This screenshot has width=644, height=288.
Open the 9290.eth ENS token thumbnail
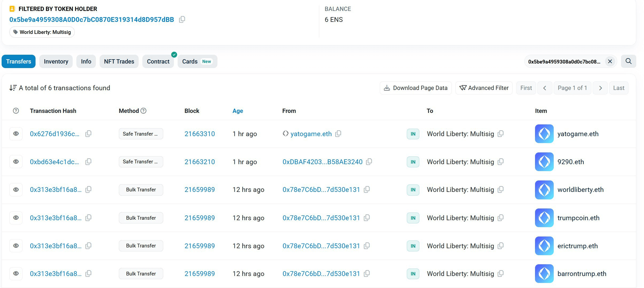544,162
